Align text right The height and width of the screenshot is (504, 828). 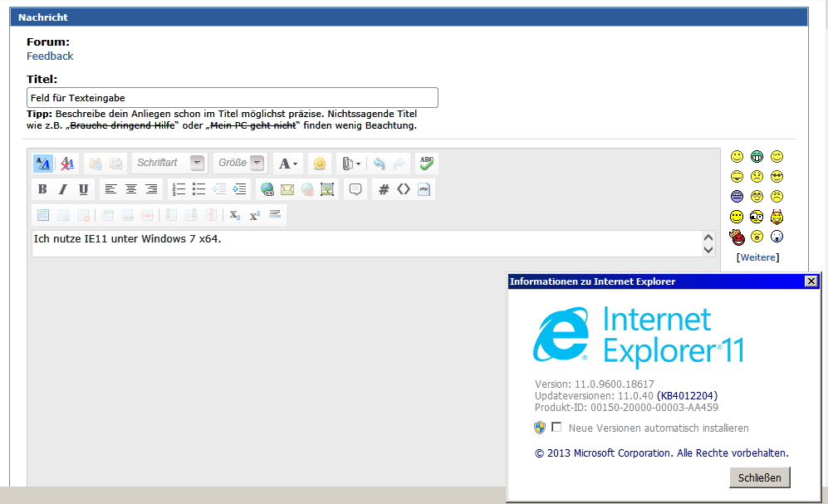pos(151,189)
